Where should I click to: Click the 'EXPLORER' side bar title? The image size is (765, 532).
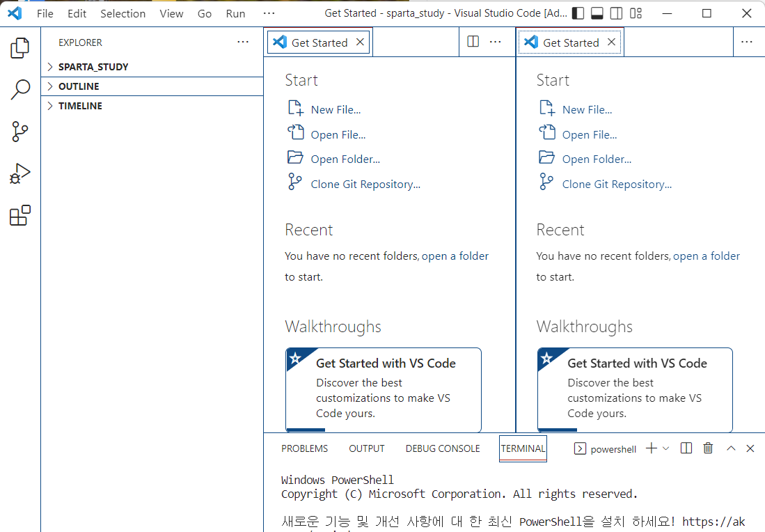[x=81, y=42]
